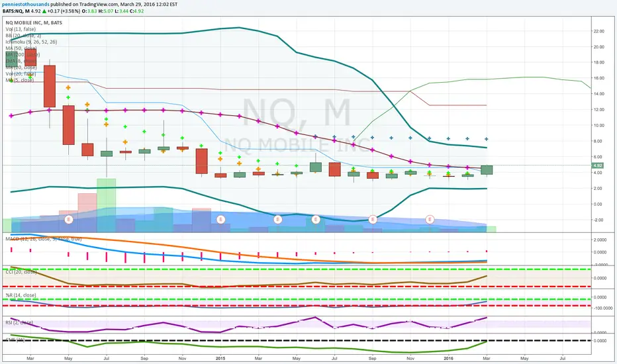Click the BATS:NQ, M symbol in header

point(16,11)
